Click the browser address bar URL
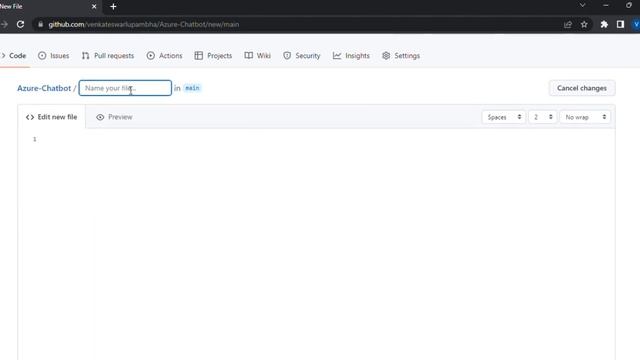Screen dimensions: 640x360 [144, 24]
